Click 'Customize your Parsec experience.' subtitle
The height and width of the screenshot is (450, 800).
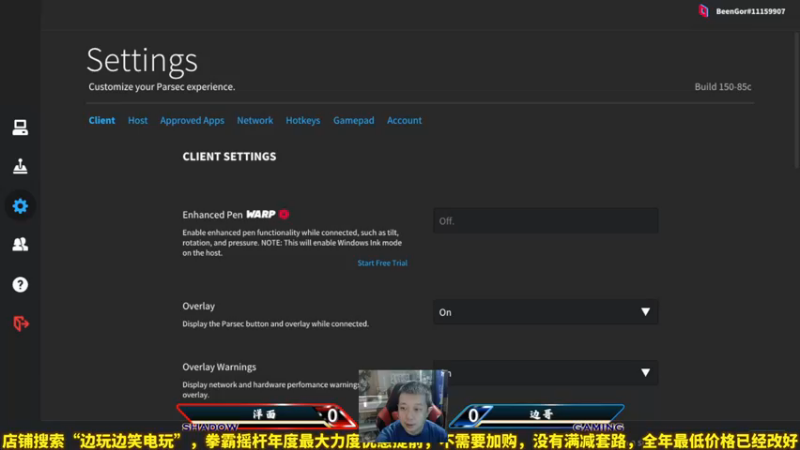point(162,87)
